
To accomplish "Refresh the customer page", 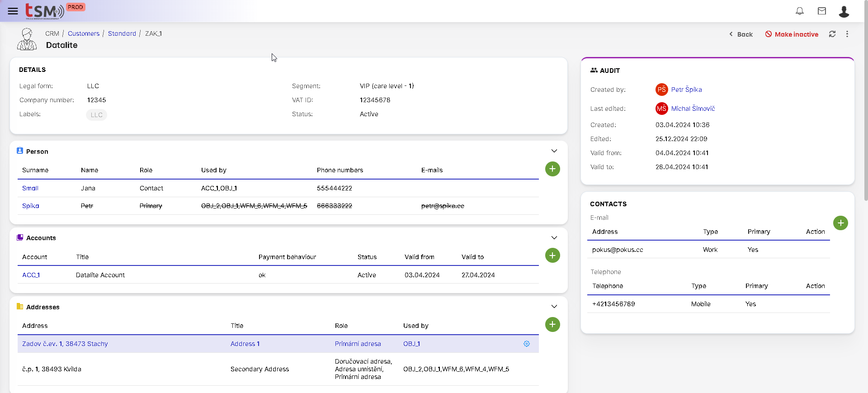I will [832, 34].
